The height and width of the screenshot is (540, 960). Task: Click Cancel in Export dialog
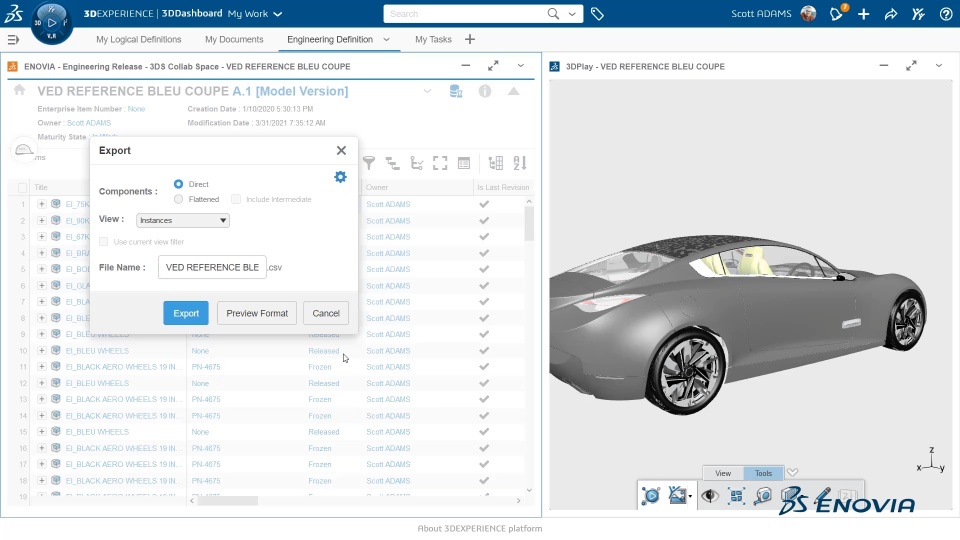326,313
